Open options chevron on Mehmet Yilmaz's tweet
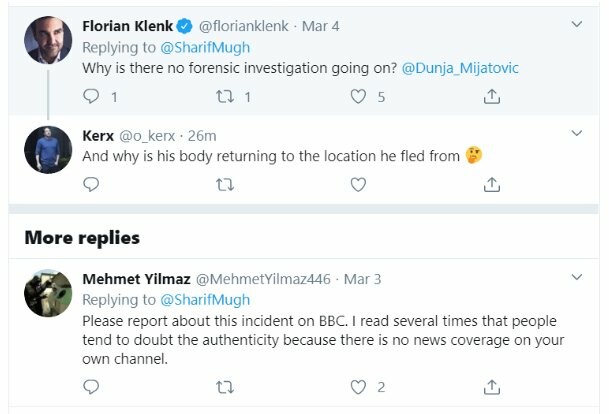Screen dimensions: 609x414 pyautogui.click(x=577, y=277)
